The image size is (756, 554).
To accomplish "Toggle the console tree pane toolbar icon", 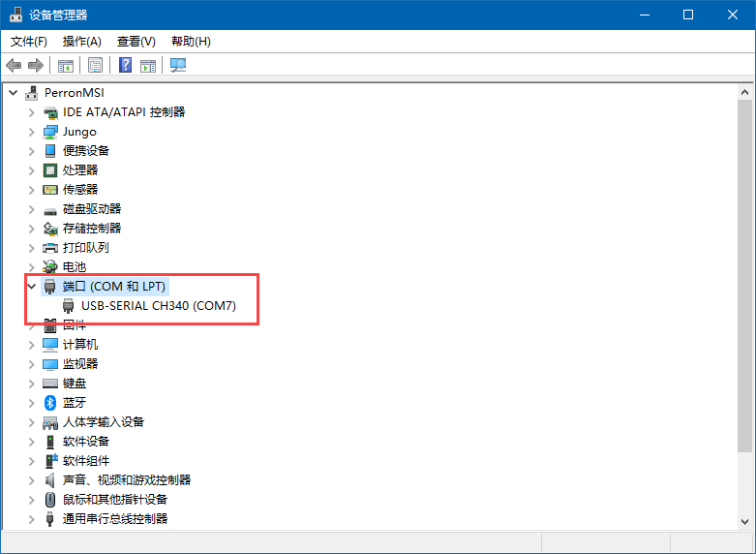I will [66, 65].
